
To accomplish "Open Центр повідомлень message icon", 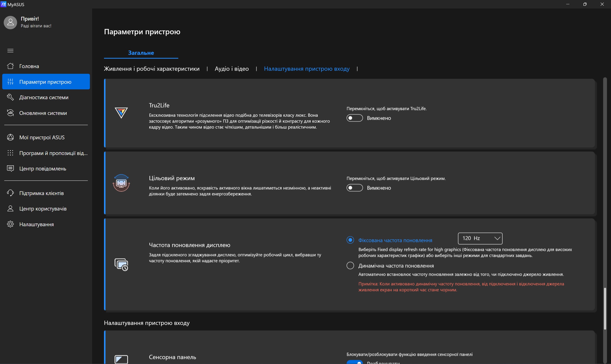I will tap(10, 169).
